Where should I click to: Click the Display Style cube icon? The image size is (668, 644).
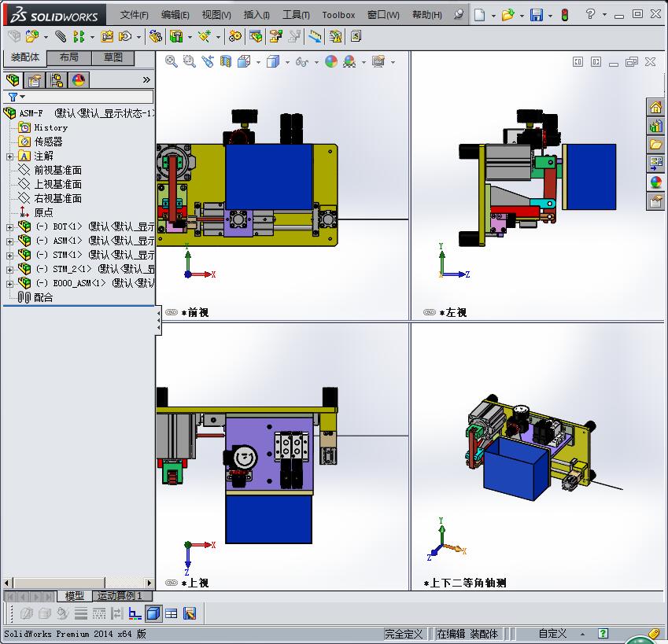(x=273, y=61)
